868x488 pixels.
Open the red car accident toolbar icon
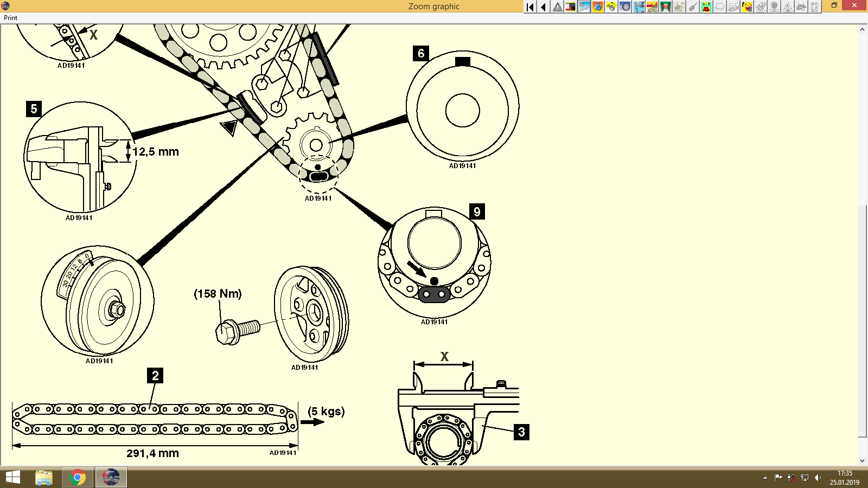point(652,7)
